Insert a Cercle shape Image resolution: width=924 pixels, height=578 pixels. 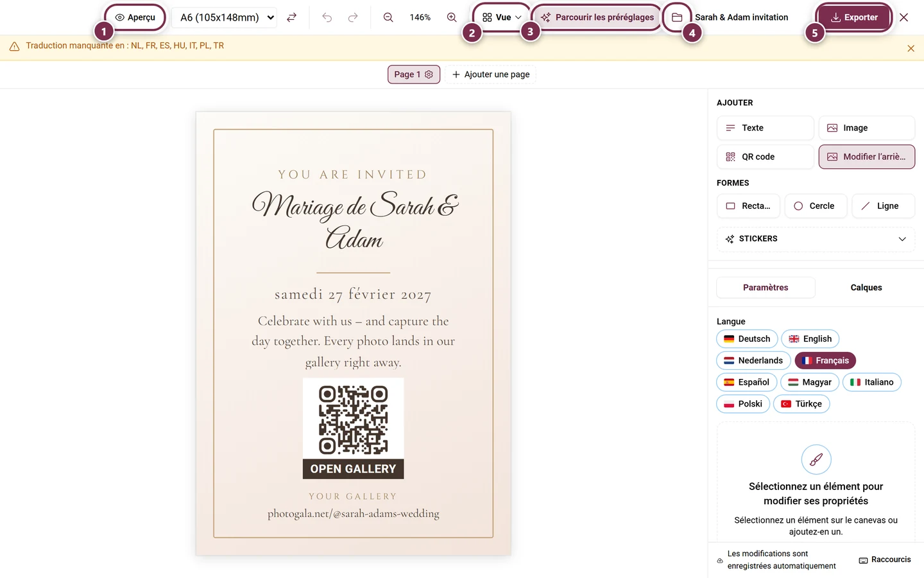816,206
